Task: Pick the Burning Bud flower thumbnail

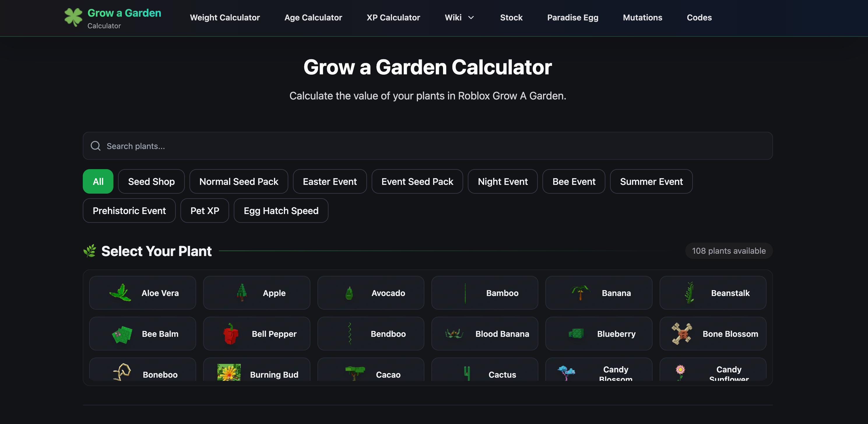Action: click(x=229, y=372)
